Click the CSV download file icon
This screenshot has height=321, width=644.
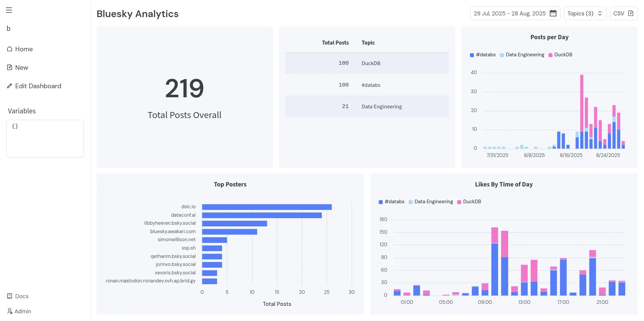coord(631,13)
